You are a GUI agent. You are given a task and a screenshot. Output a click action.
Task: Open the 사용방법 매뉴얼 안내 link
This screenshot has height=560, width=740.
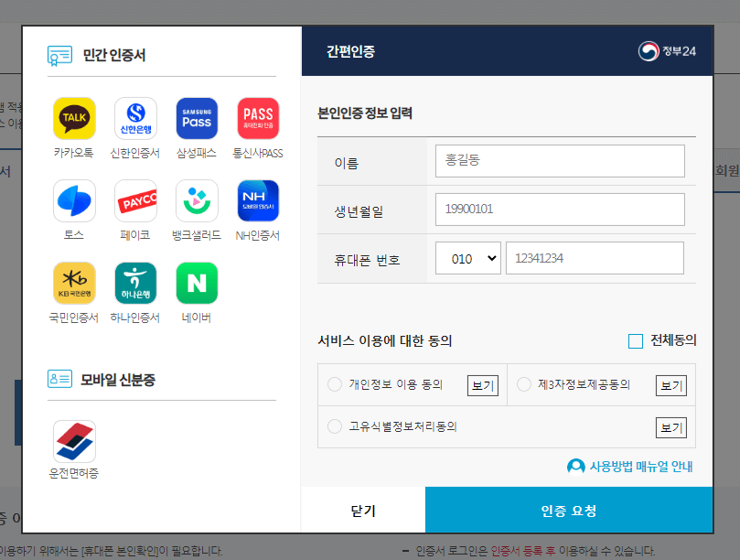point(641,467)
